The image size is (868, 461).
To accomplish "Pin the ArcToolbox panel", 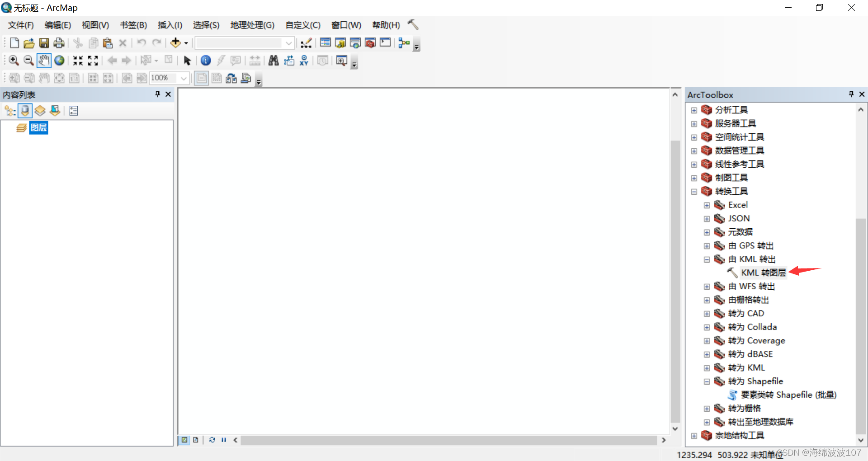I will (x=851, y=94).
